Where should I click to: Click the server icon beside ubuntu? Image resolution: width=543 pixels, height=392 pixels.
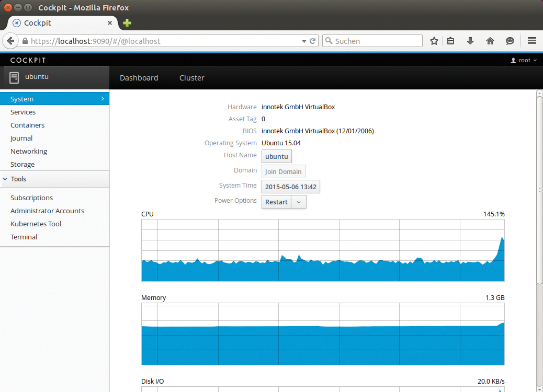click(x=14, y=78)
